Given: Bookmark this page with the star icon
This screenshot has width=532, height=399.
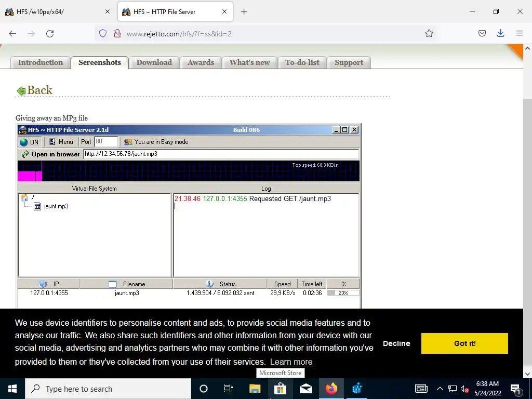Looking at the screenshot, I should [429, 33].
